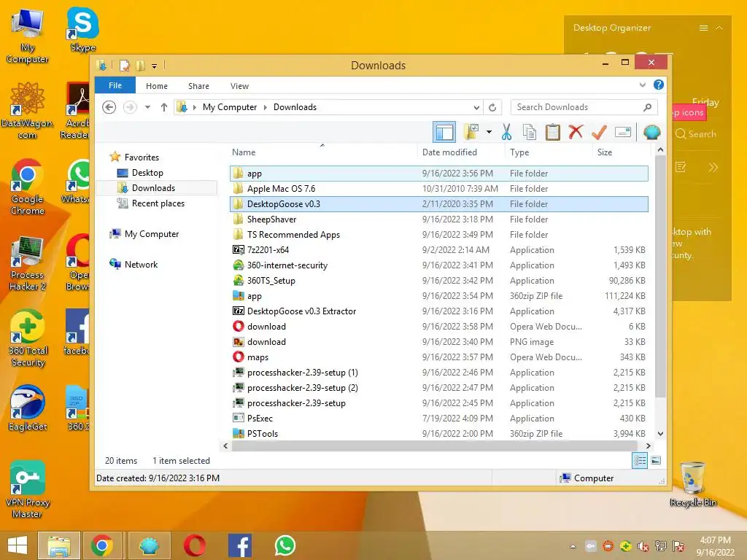Click the quick access Properties icon
Viewport: 747px width, 560px height.
(124, 65)
